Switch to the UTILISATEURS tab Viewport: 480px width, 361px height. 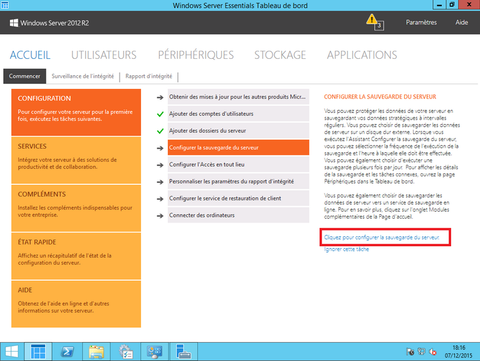(104, 55)
